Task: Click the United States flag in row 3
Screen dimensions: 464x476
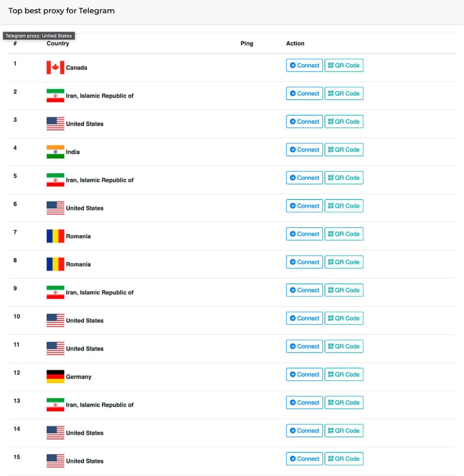Action: click(55, 123)
